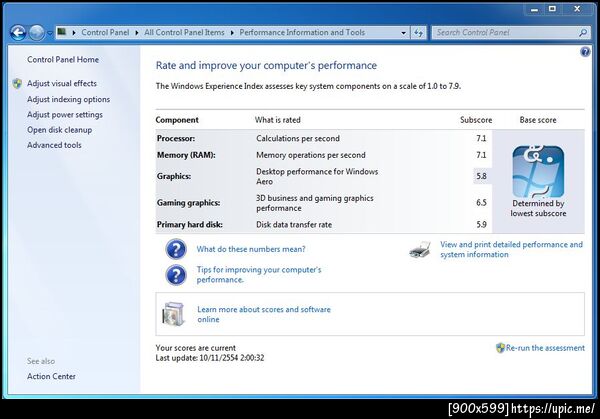The width and height of the screenshot is (600, 419).
Task: Open What do these numbers mean? link
Action: point(251,249)
